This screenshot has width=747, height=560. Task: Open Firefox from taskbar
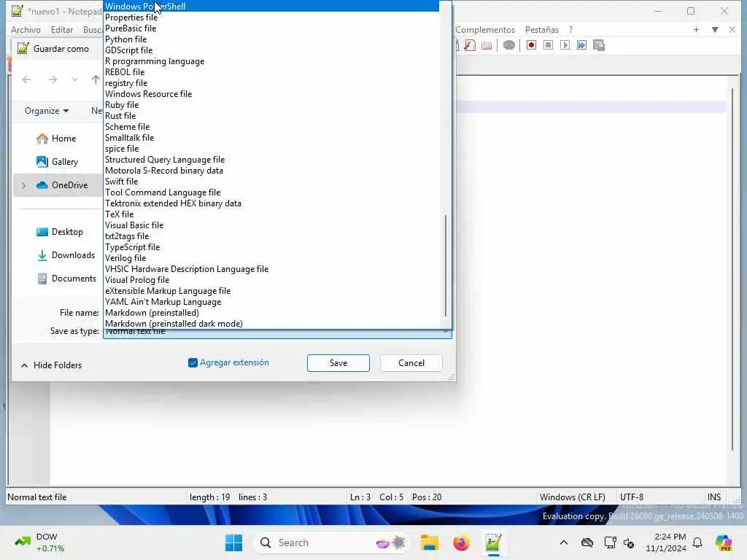point(461,542)
